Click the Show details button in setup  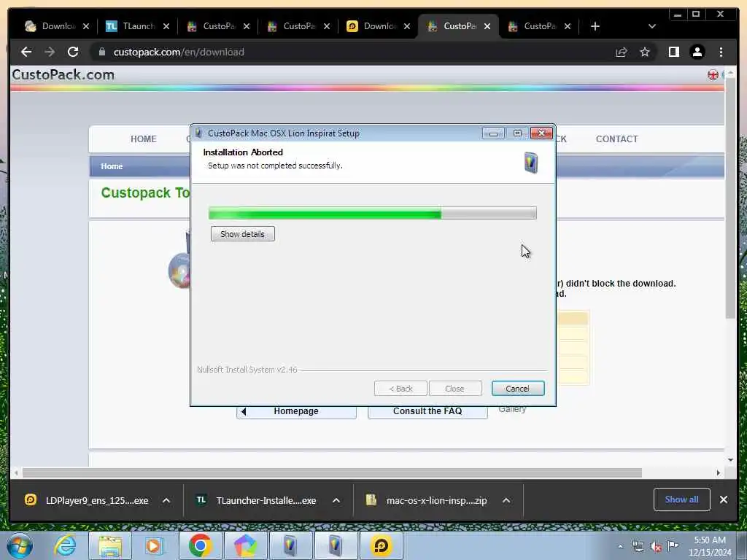point(242,234)
